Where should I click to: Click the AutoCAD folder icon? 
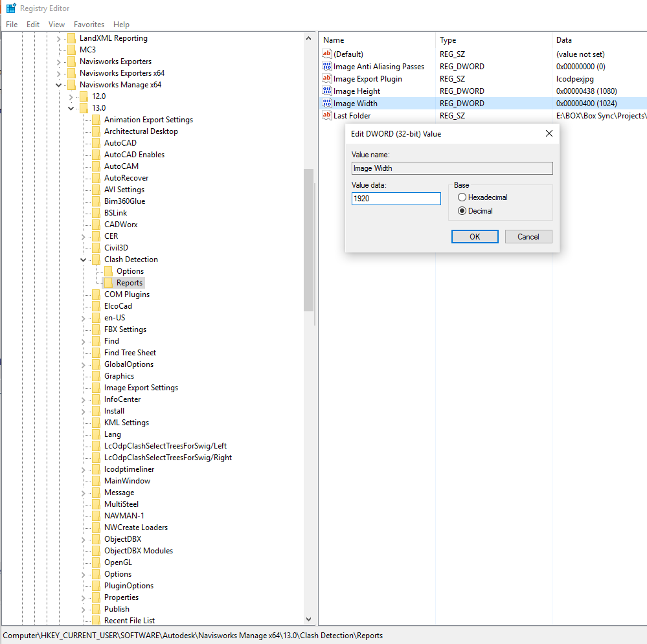click(96, 143)
